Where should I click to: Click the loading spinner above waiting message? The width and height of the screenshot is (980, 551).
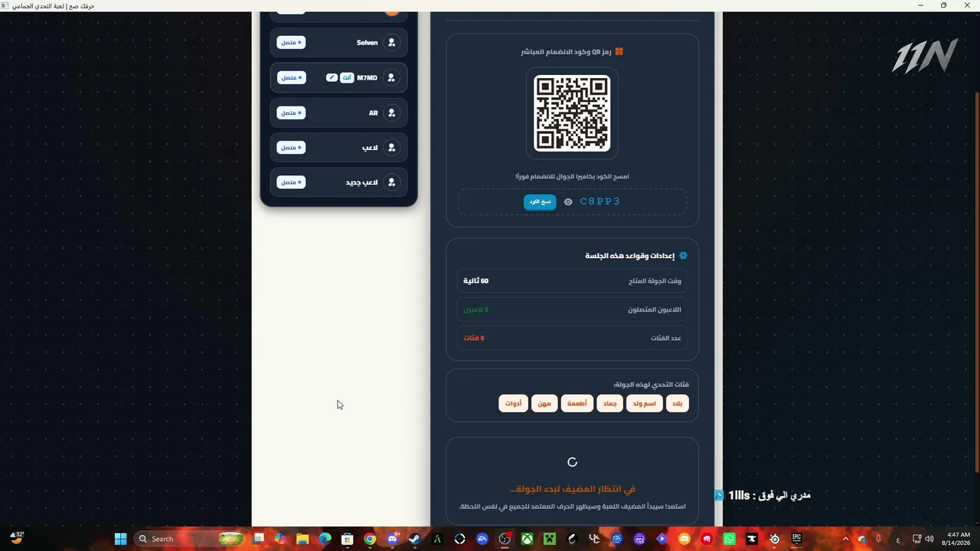(572, 462)
